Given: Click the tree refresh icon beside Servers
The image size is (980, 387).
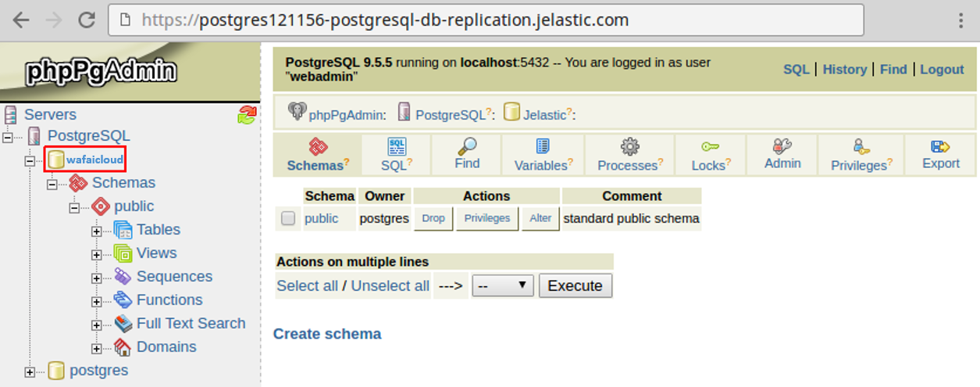Looking at the screenshot, I should (247, 115).
